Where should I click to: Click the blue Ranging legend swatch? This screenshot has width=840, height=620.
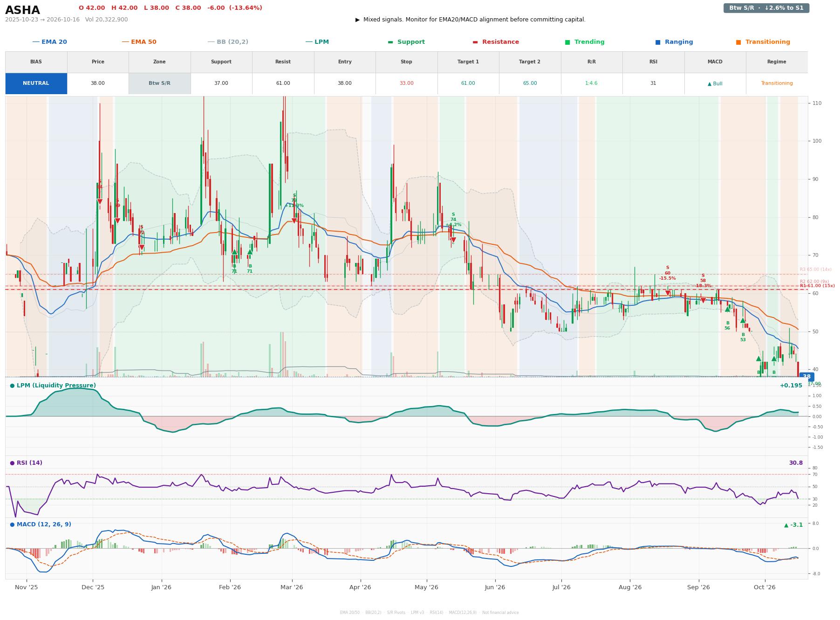tap(658, 42)
